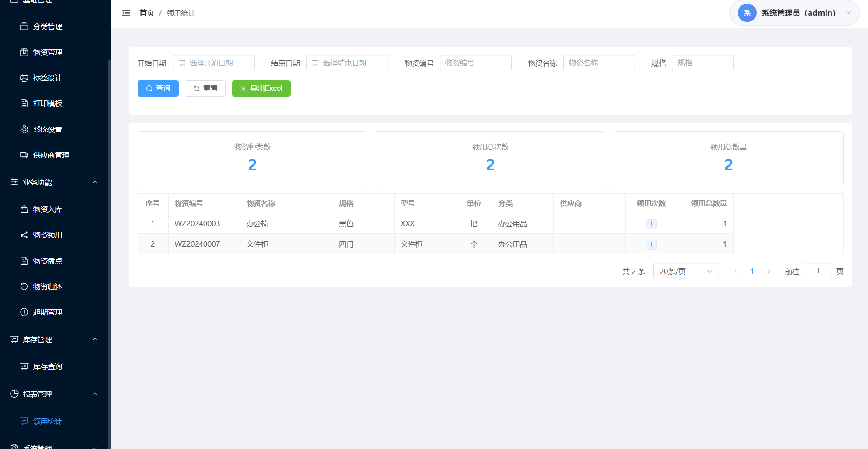
Task: Select page 1 in pagination
Action: [x=752, y=271]
